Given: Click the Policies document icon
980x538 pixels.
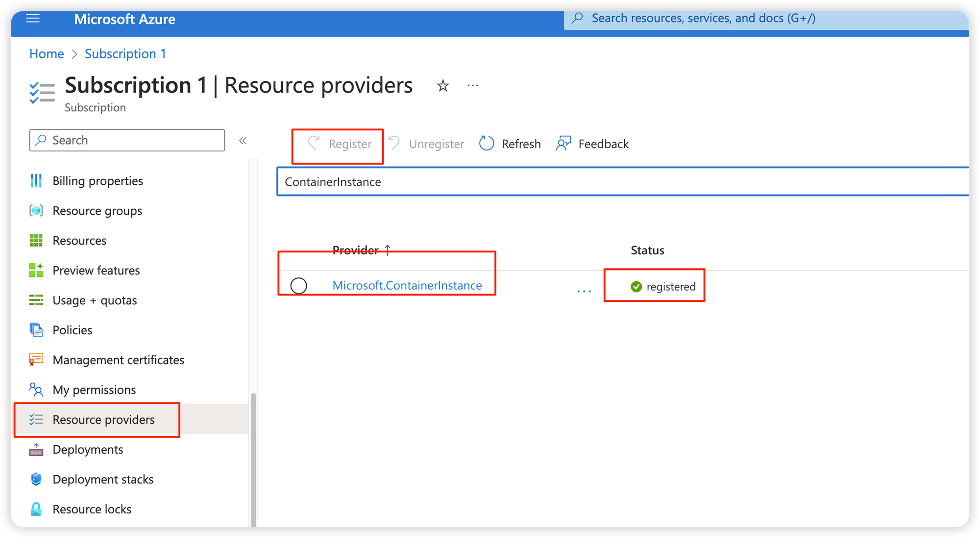Looking at the screenshot, I should (x=36, y=330).
